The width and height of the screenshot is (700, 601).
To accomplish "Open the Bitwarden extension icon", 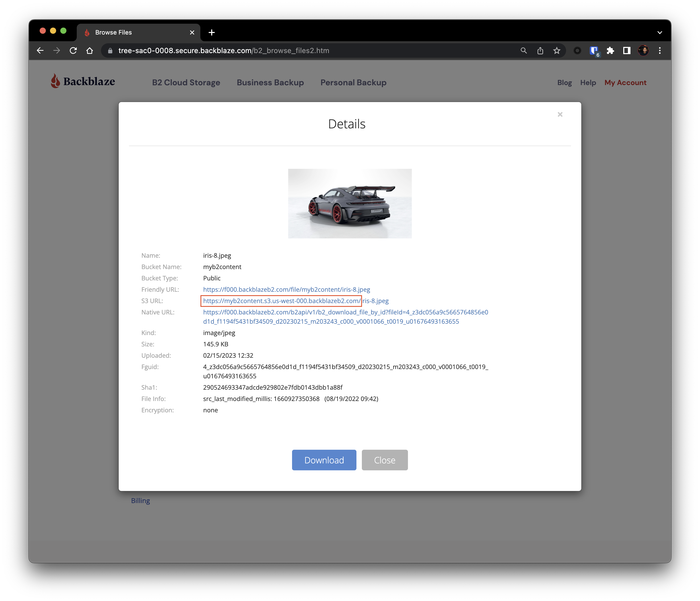I will (594, 50).
